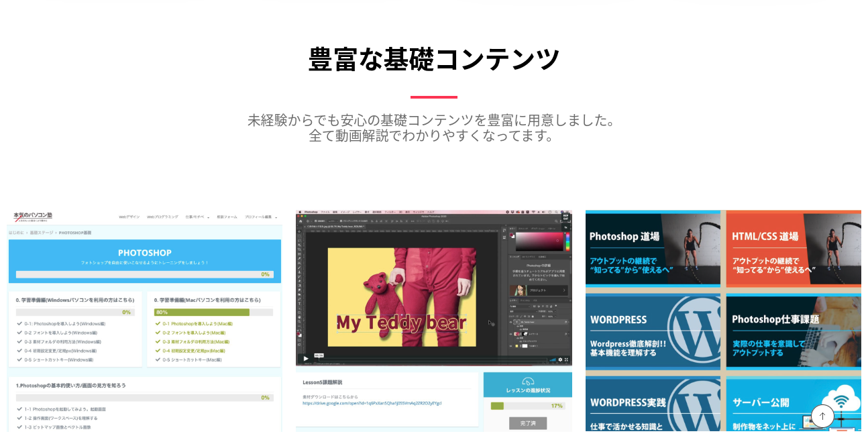Click the 80% Mac preparation progress bar
This screenshot has height=448, width=868.
pyautogui.click(x=213, y=312)
